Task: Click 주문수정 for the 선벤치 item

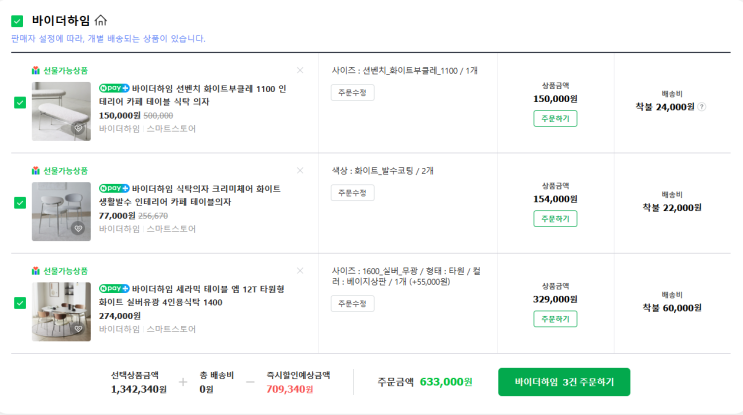Action: [352, 93]
